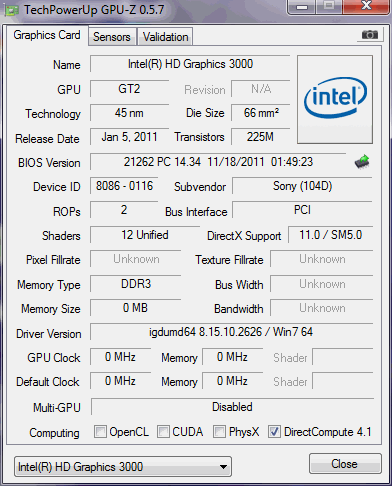Toggle the DirectCompute 4.1 checkbox

pos(274,432)
